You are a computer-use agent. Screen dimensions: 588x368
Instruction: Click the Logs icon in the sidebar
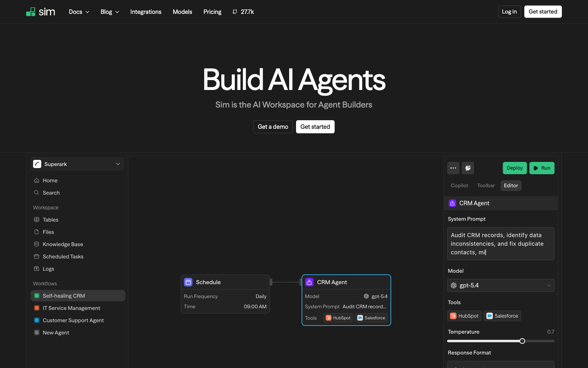(37, 269)
